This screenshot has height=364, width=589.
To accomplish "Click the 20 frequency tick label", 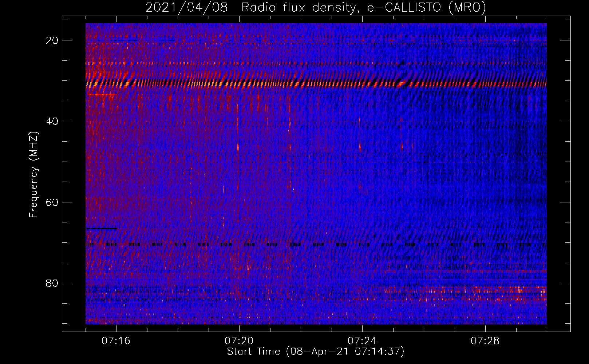I will click(x=52, y=40).
